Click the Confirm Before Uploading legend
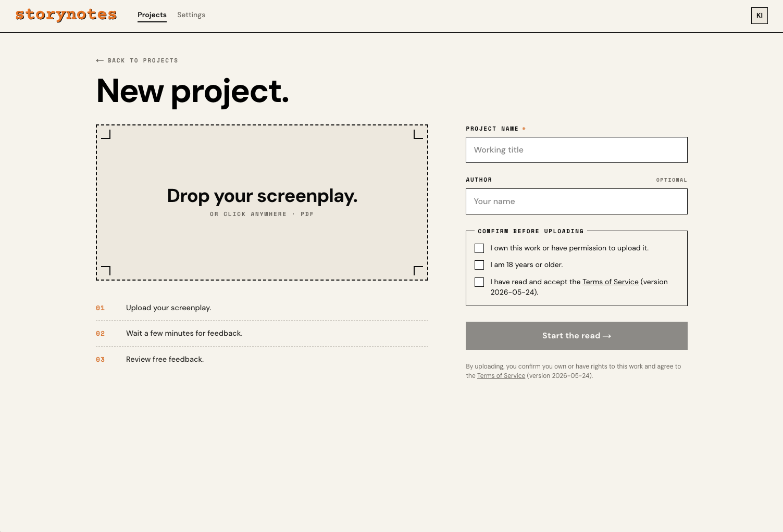783x532 pixels. pos(531,231)
